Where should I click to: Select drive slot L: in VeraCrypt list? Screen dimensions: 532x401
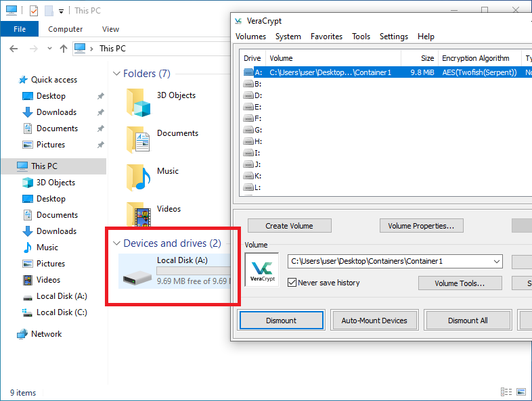252,187
